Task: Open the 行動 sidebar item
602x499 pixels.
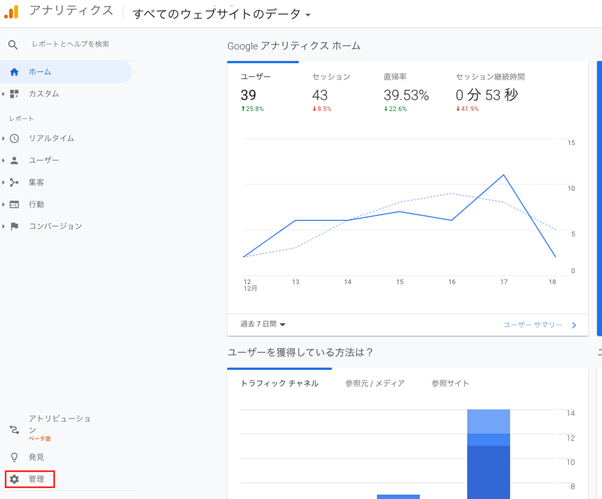Action: [x=36, y=204]
